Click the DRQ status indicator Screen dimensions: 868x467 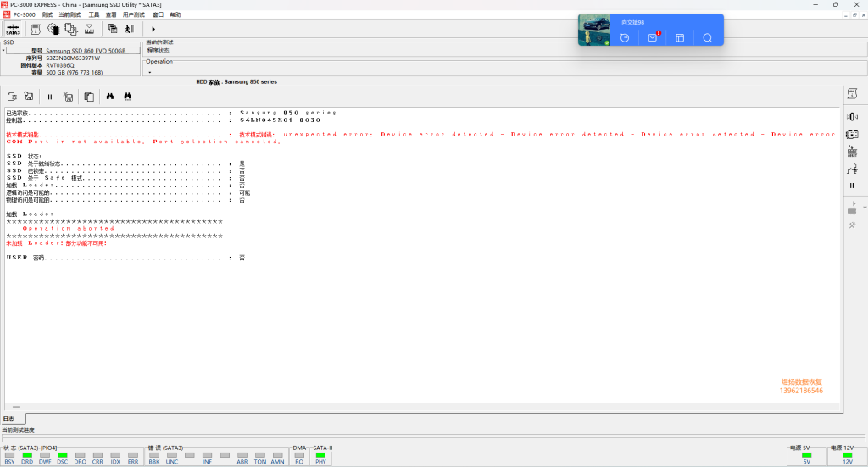click(x=81, y=459)
